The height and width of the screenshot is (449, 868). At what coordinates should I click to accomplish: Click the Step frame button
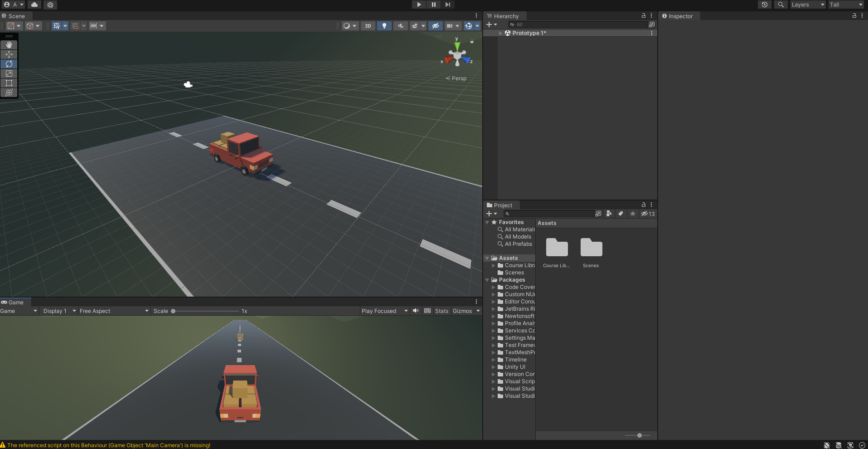coord(448,5)
